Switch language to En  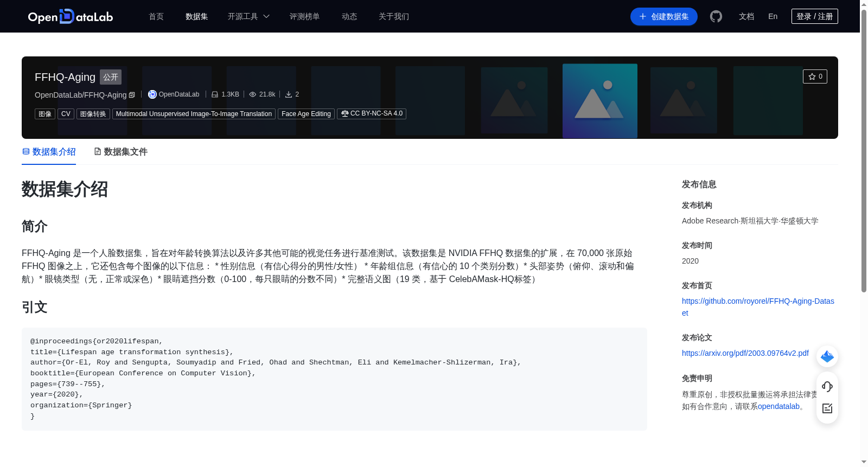click(773, 16)
